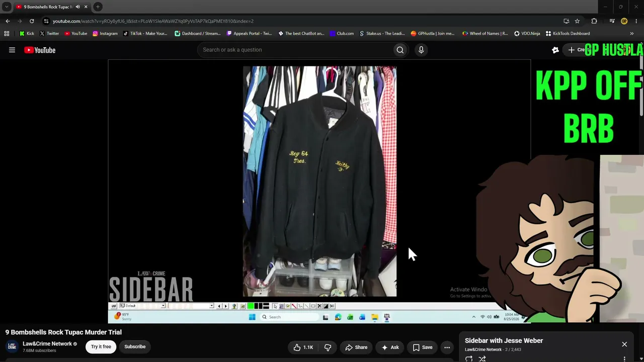Open more actions menu beside Save
The height and width of the screenshot is (362, 644).
447,347
